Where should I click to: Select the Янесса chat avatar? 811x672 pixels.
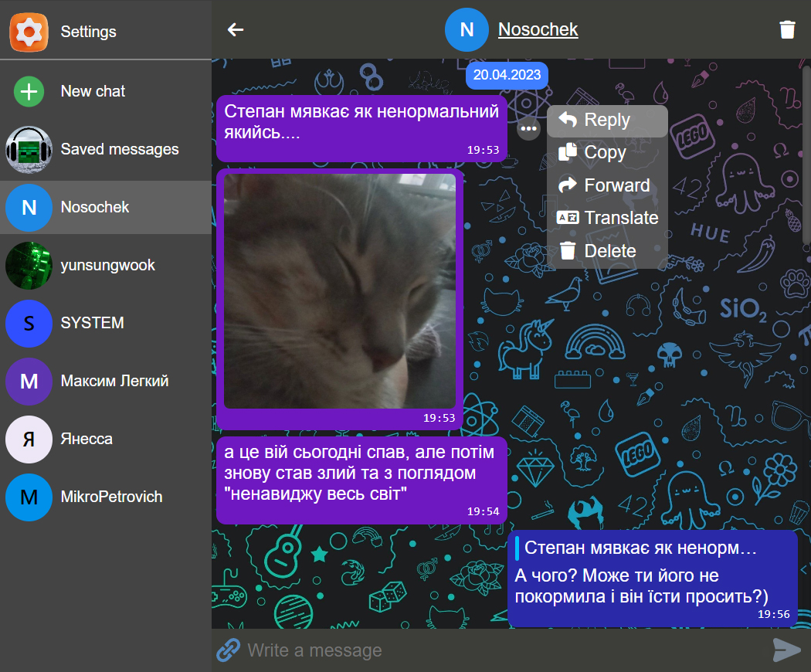(x=29, y=440)
